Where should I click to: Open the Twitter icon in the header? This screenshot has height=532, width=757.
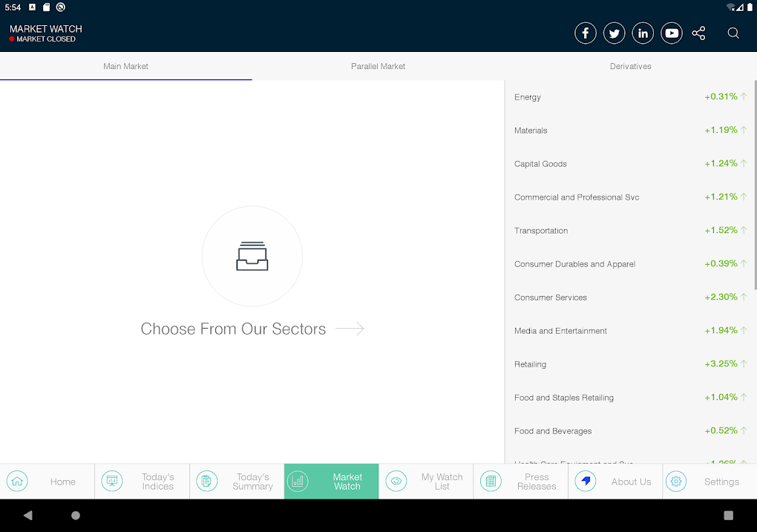pos(614,33)
